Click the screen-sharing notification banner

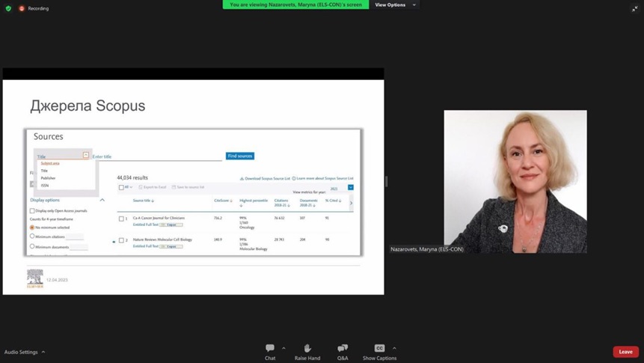(x=295, y=5)
